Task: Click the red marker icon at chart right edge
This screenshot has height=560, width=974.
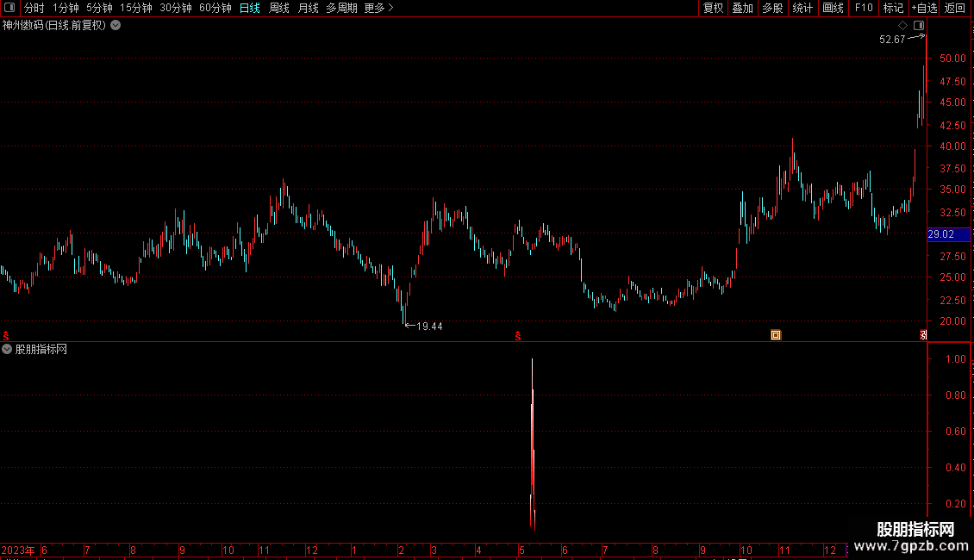Action: pyautogui.click(x=923, y=335)
